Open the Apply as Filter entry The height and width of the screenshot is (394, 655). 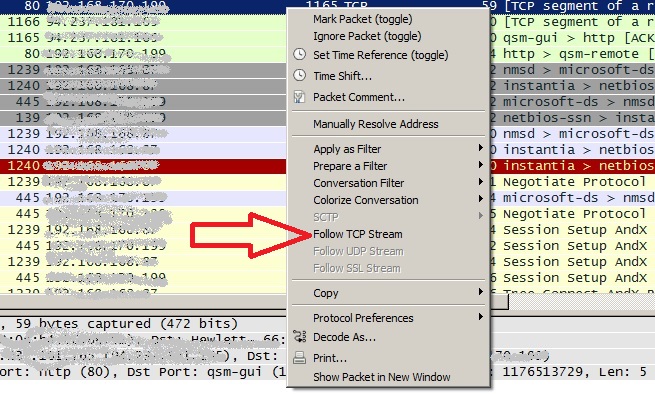(347, 149)
